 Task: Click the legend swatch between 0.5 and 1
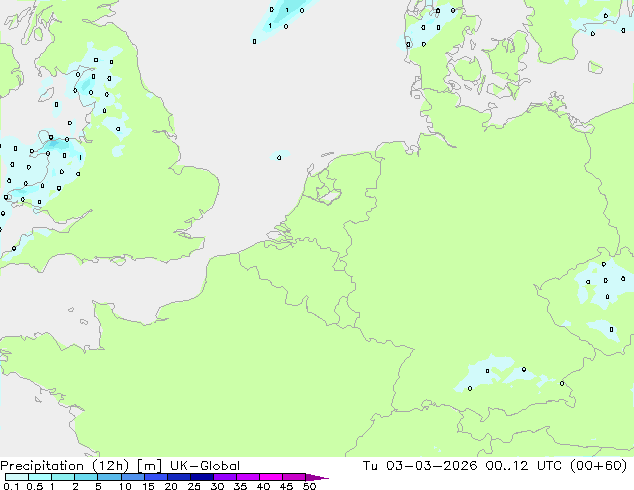click(x=40, y=477)
